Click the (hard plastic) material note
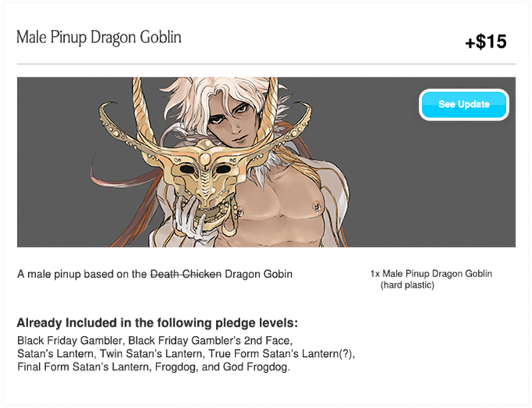This screenshot has width=532, height=408. [407, 285]
